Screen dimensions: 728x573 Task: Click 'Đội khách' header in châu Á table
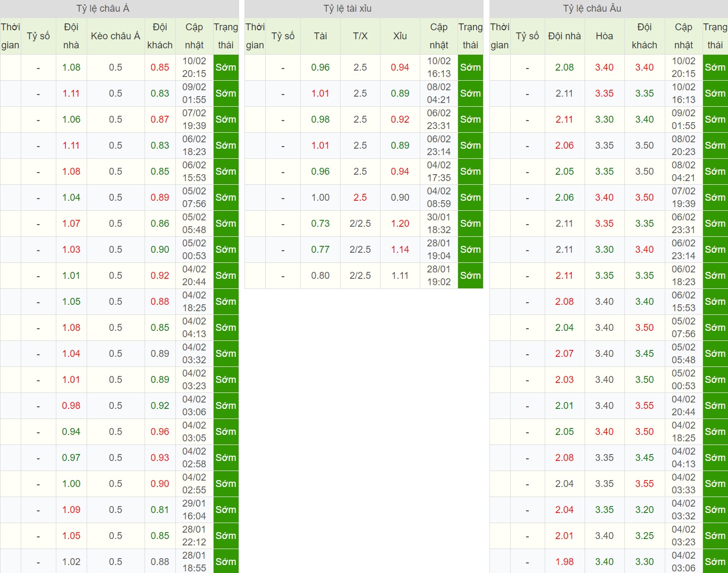coord(160,36)
